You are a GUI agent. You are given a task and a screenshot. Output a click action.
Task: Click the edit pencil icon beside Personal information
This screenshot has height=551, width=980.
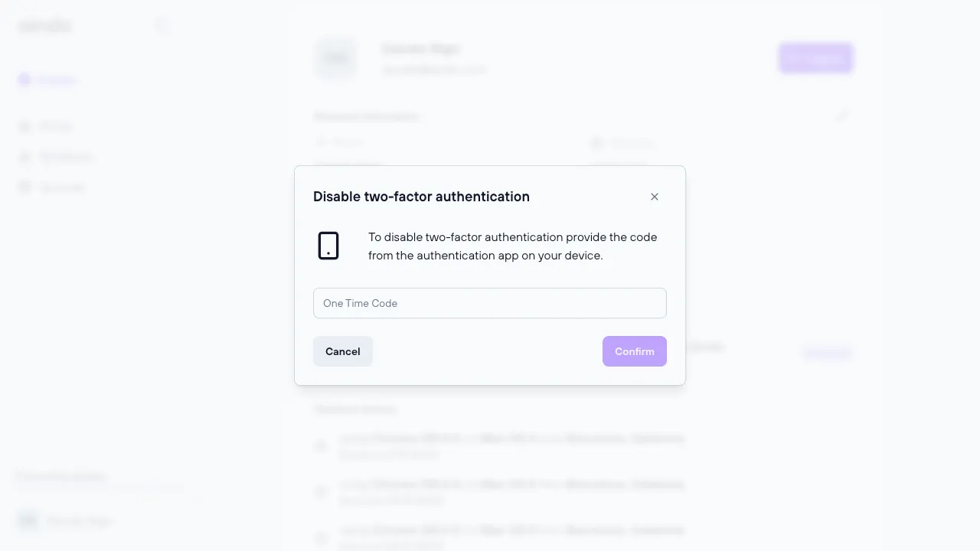842,116
